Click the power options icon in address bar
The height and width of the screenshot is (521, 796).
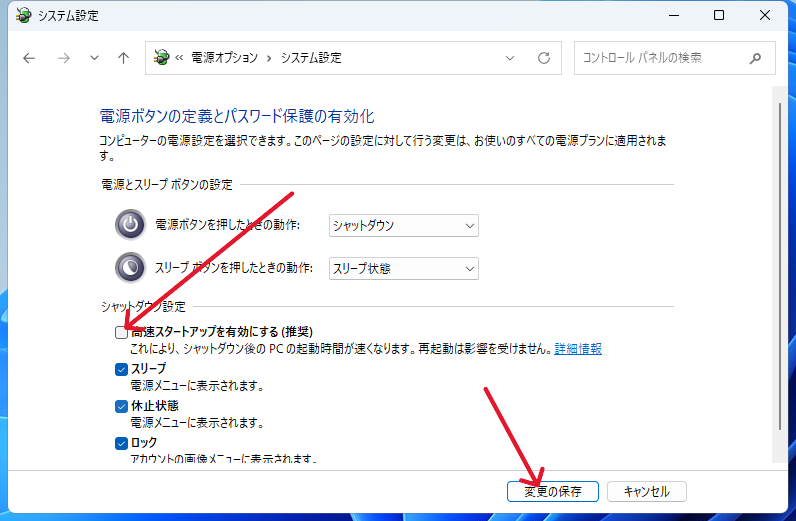click(x=162, y=58)
